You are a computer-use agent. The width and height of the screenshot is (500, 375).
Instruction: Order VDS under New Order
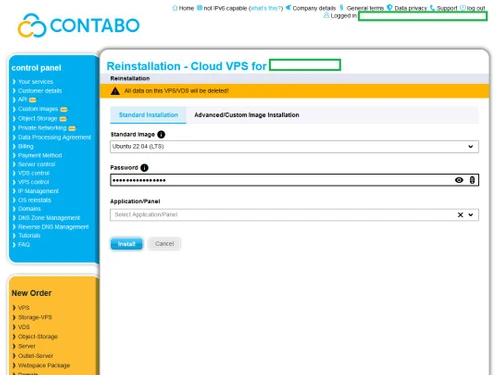click(x=24, y=327)
